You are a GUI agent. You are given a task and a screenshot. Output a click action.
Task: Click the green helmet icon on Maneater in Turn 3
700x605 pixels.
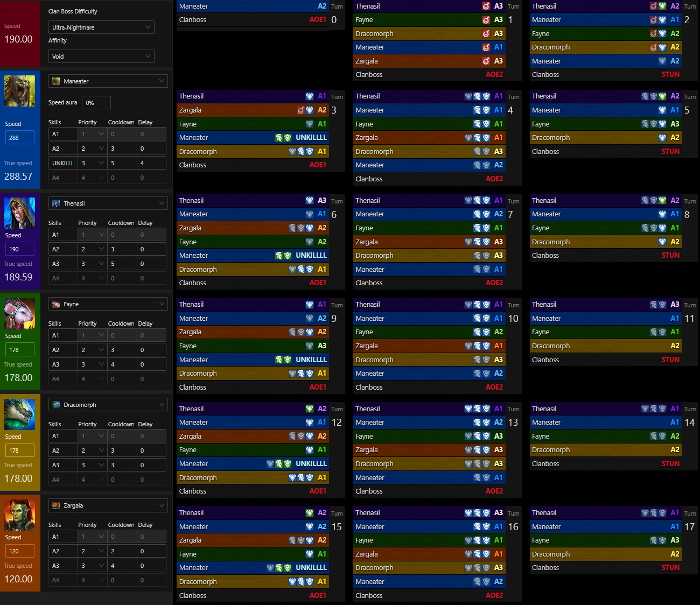pyautogui.click(x=279, y=138)
